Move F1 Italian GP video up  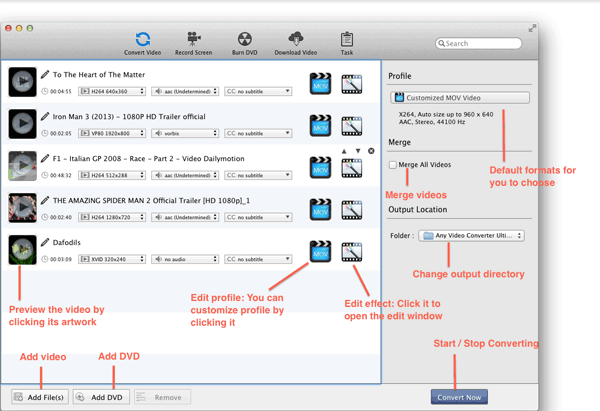(345, 151)
